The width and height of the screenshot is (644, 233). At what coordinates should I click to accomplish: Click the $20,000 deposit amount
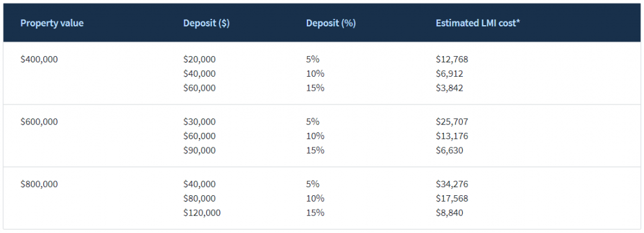point(199,59)
